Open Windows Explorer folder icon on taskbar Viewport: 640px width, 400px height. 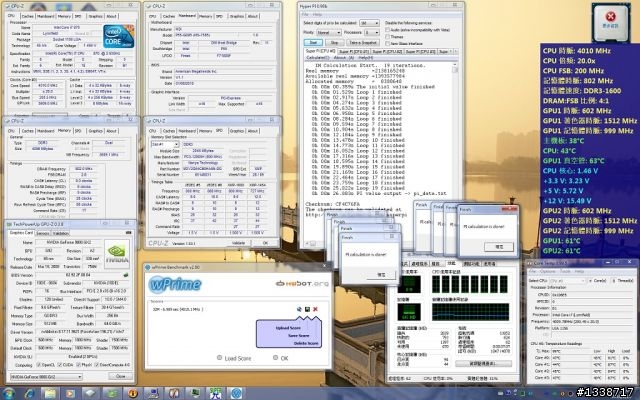[x=50, y=393]
